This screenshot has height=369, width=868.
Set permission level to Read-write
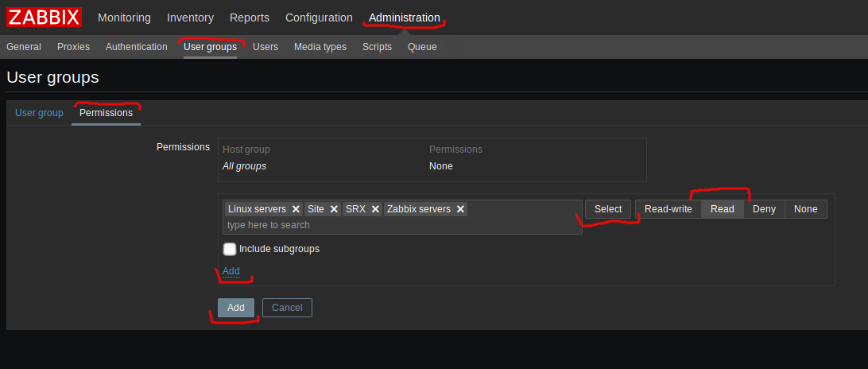[668, 209]
